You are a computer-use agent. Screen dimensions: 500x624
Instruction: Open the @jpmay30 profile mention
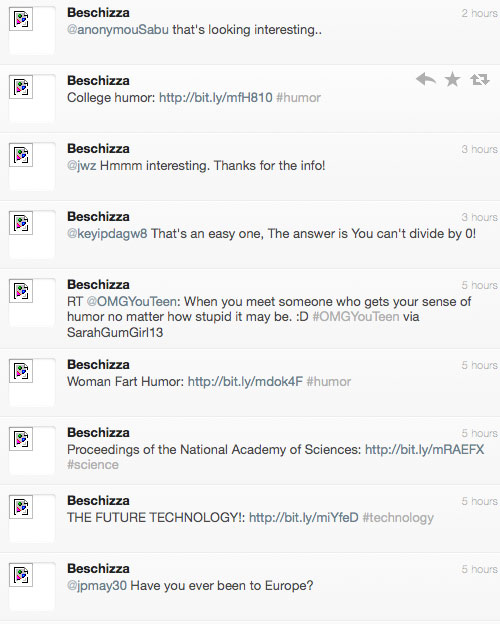pyautogui.click(x=97, y=586)
